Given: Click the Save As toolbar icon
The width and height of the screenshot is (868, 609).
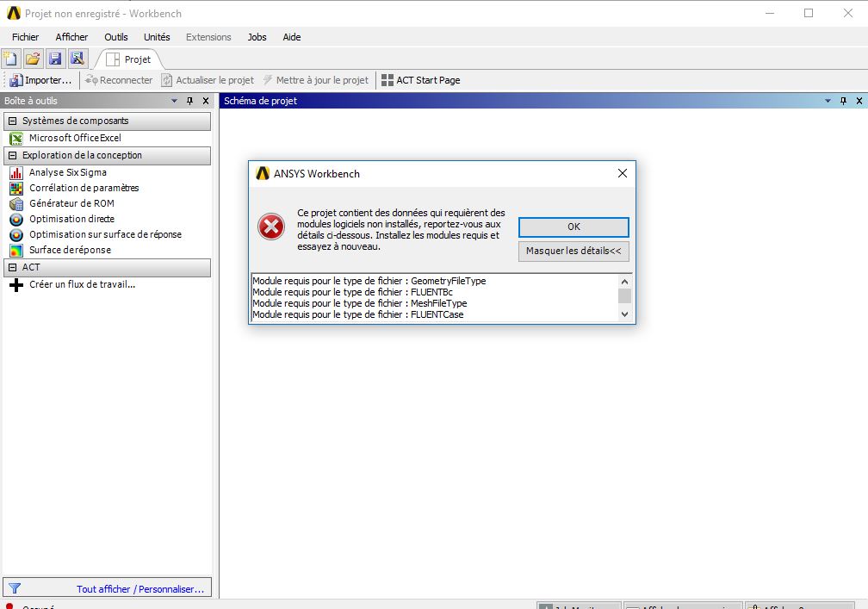Looking at the screenshot, I should [x=77, y=59].
